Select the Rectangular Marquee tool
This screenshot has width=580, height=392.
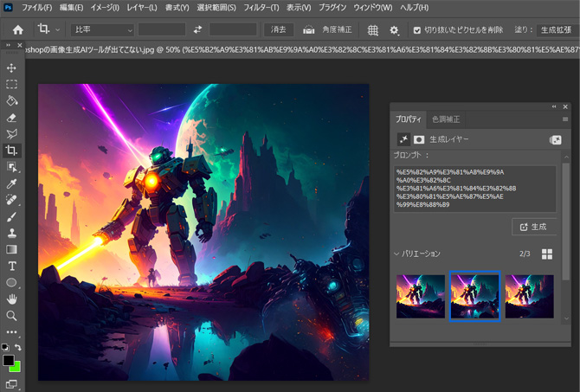(11, 84)
